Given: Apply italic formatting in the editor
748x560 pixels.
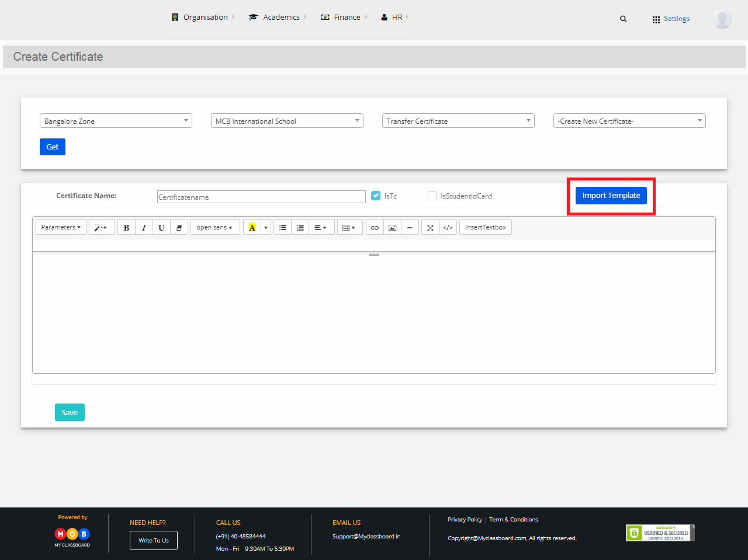Looking at the screenshot, I should [144, 227].
